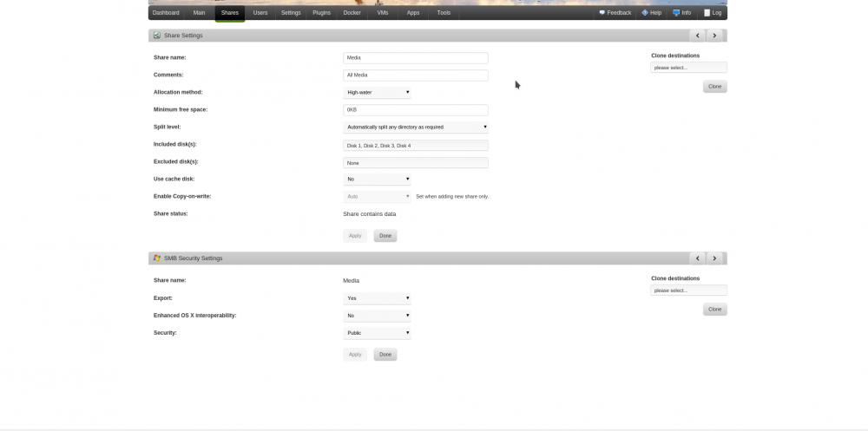868x431 pixels.
Task: Go to next share in Share Settings
Action: click(x=714, y=36)
